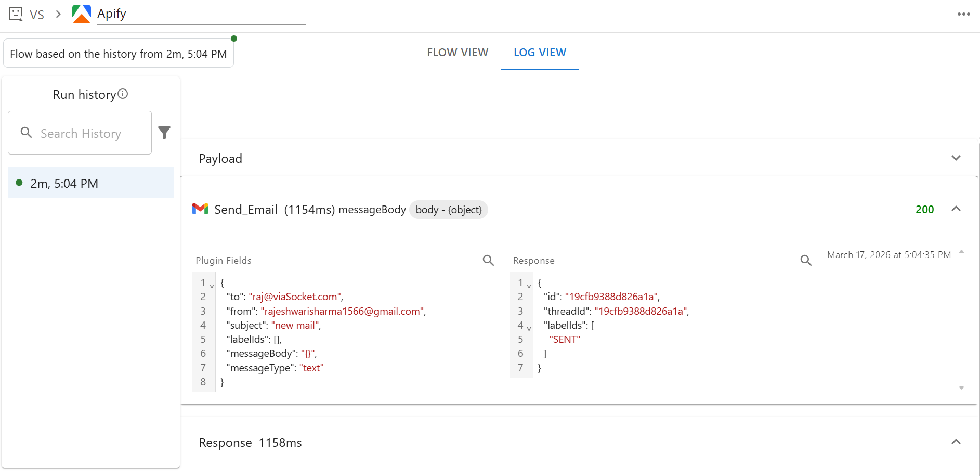The image size is (980, 476).
Task: Collapse line 1 in the Plugin Fields JSON
Action: click(211, 285)
